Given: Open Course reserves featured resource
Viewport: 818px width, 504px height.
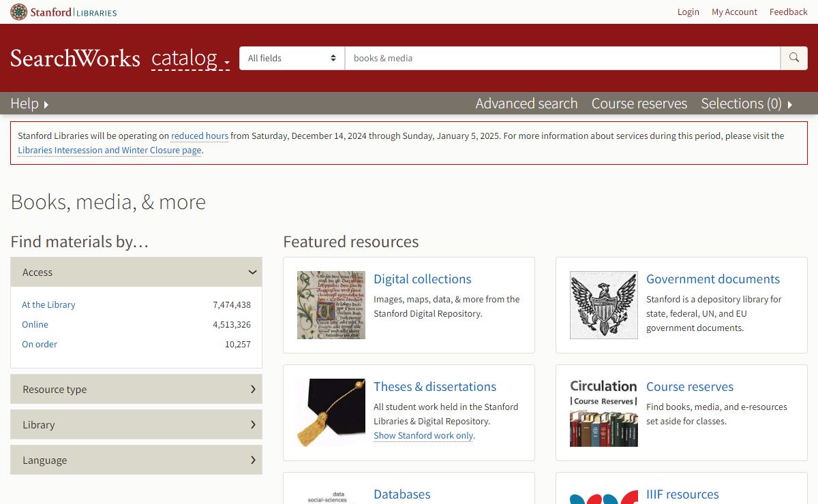Looking at the screenshot, I should point(690,386).
